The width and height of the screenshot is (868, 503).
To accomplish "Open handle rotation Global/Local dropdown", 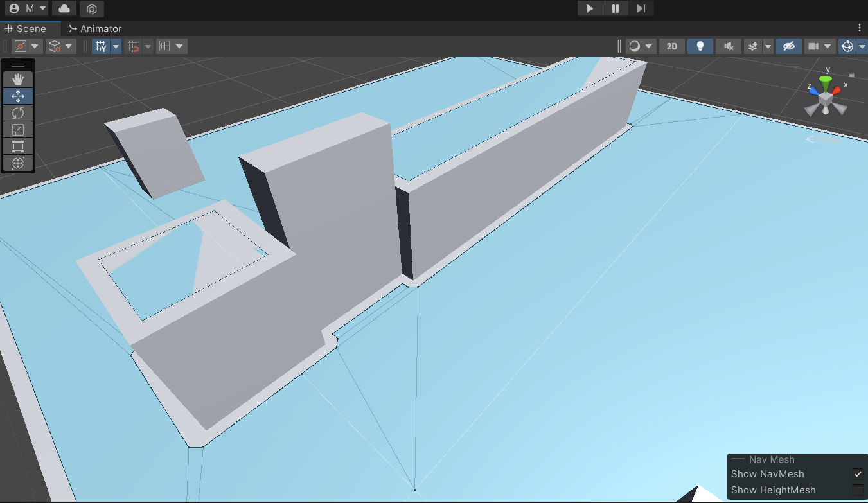I will click(x=61, y=46).
